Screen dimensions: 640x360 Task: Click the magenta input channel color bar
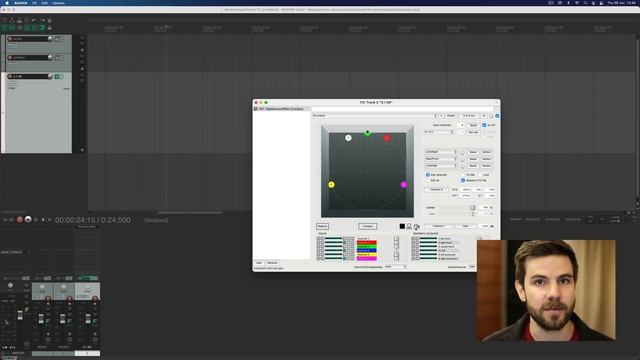(x=367, y=258)
